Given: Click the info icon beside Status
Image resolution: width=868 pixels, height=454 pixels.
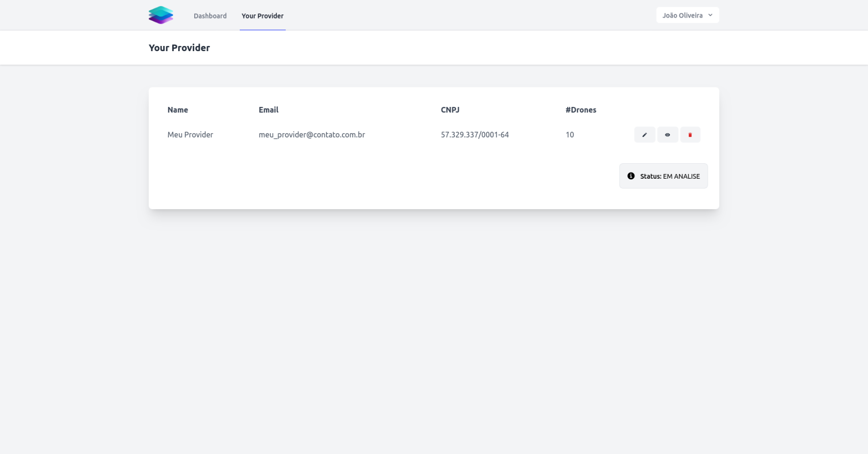Looking at the screenshot, I should (x=631, y=176).
